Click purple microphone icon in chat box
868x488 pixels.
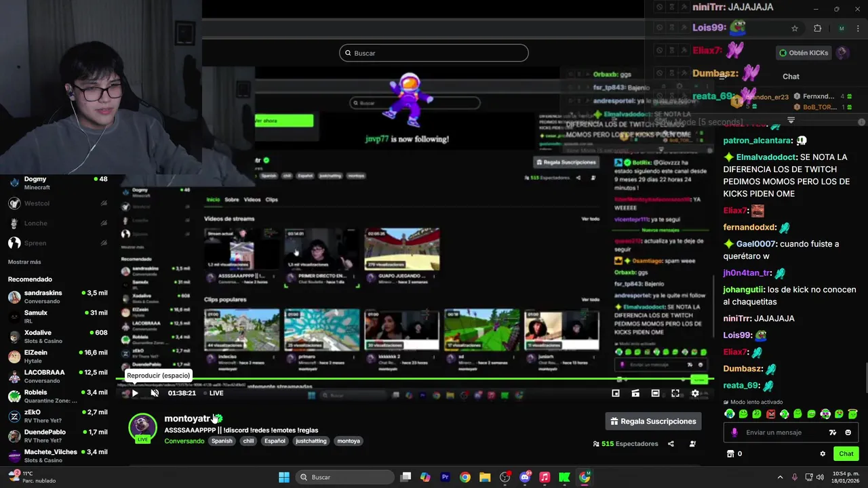(734, 432)
